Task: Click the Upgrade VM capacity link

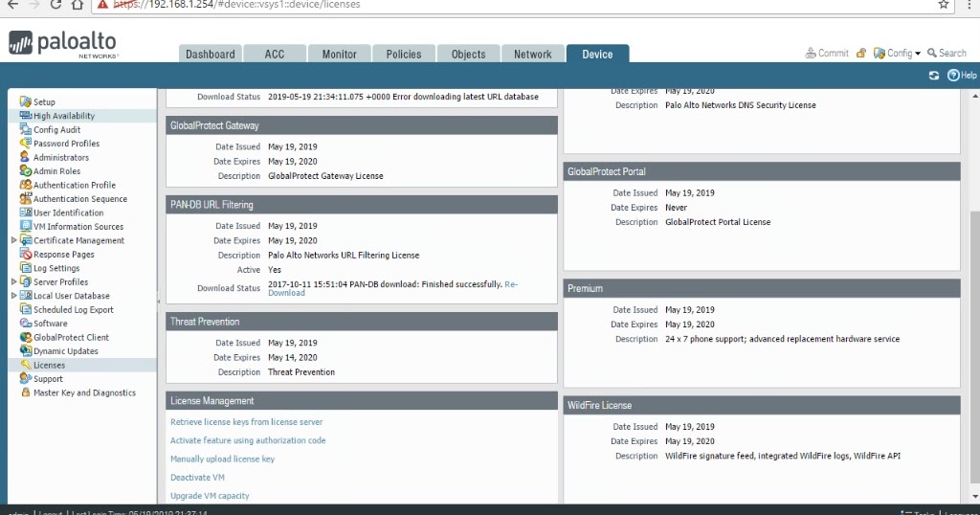Action: 210,496
